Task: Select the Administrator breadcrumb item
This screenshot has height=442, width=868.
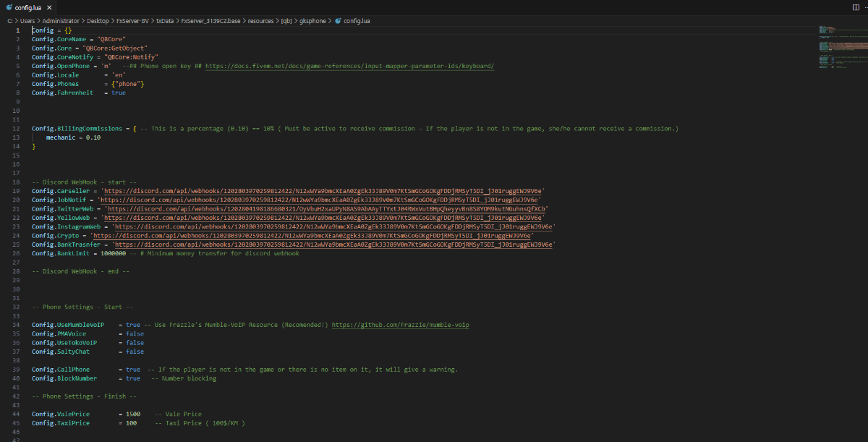Action: 60,21
